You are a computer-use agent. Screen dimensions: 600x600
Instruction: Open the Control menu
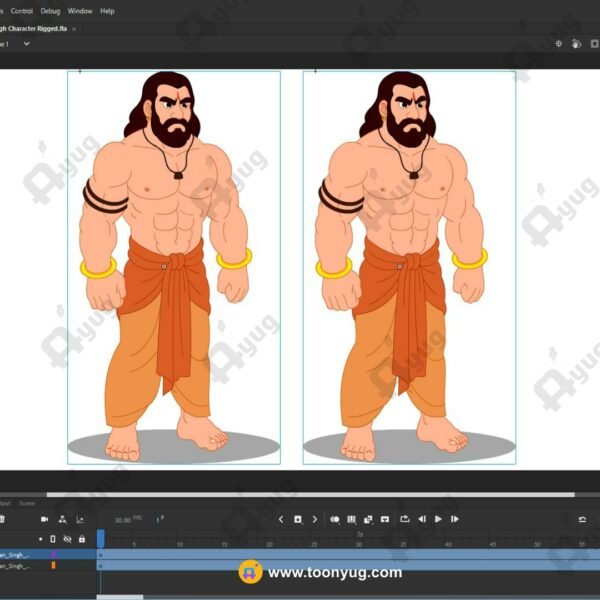point(22,11)
